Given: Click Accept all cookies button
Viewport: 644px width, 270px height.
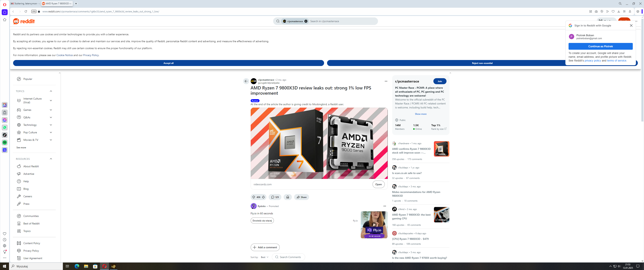Looking at the screenshot, I should pyautogui.click(x=168, y=63).
